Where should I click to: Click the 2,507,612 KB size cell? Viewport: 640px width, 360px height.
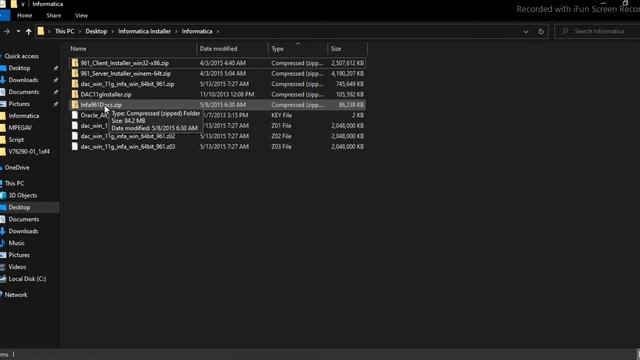click(347, 63)
